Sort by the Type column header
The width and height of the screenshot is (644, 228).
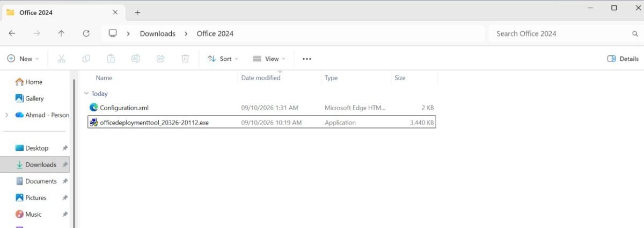(331, 78)
